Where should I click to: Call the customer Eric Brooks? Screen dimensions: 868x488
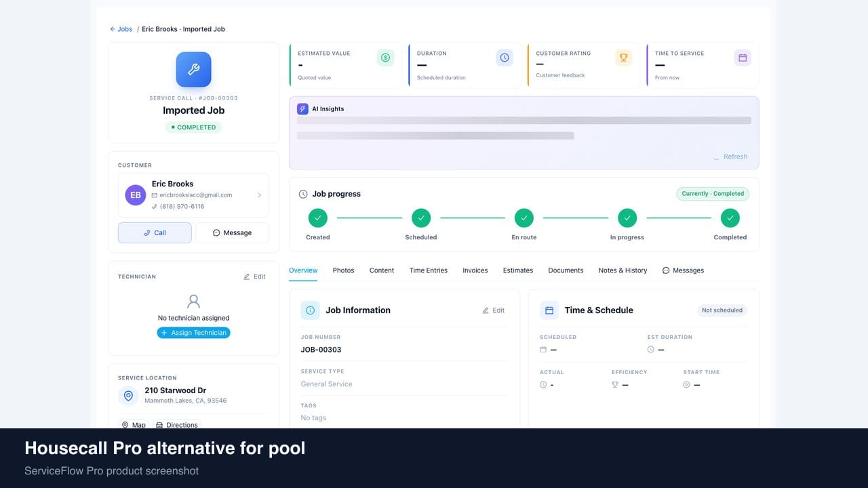click(x=155, y=232)
